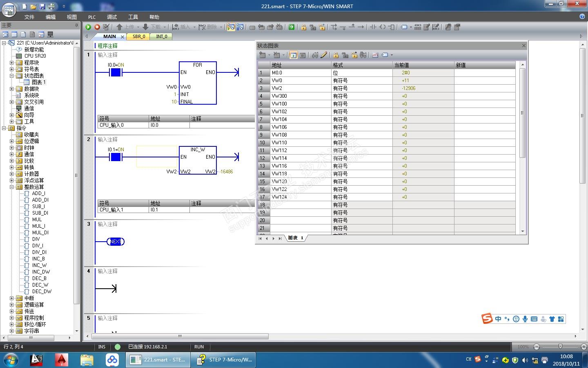
Task: Open the PLC menu
Action: coord(92,17)
